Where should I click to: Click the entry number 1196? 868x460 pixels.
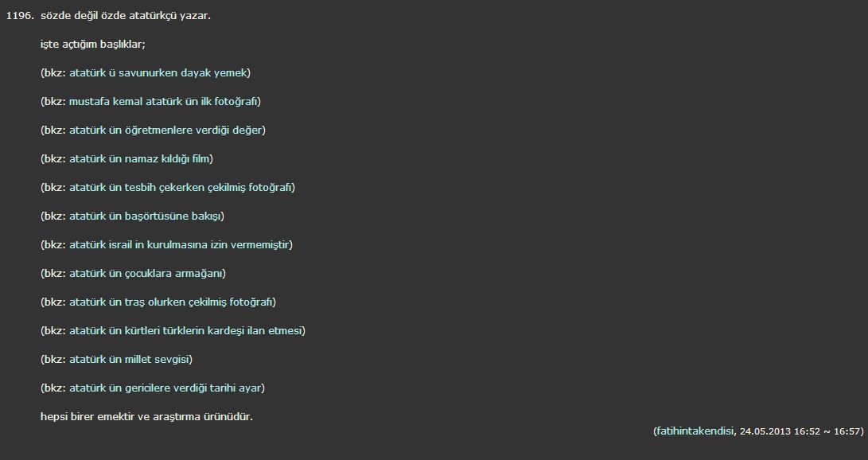click(20, 15)
